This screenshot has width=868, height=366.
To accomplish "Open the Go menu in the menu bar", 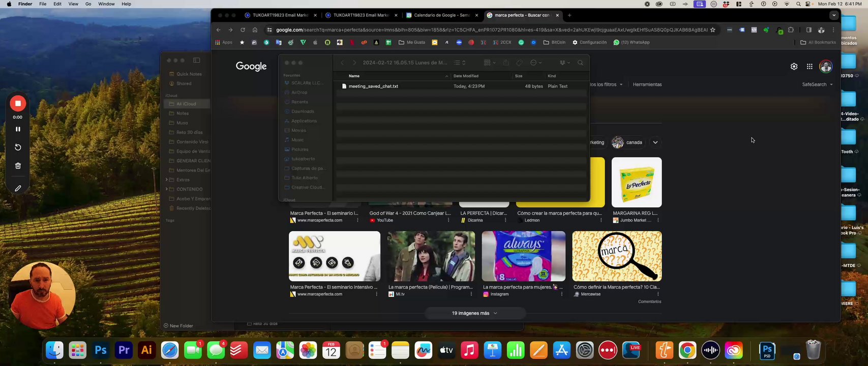I will 88,4.
